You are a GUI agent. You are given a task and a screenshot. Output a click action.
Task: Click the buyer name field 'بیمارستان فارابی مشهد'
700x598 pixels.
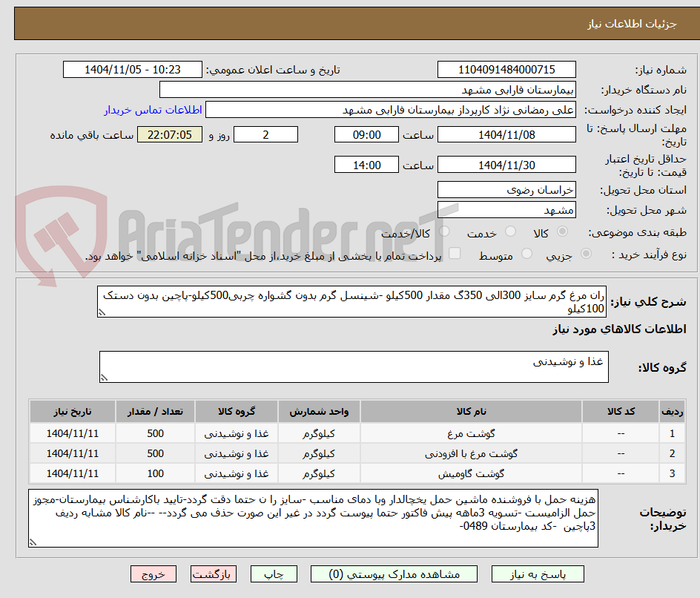point(367,90)
